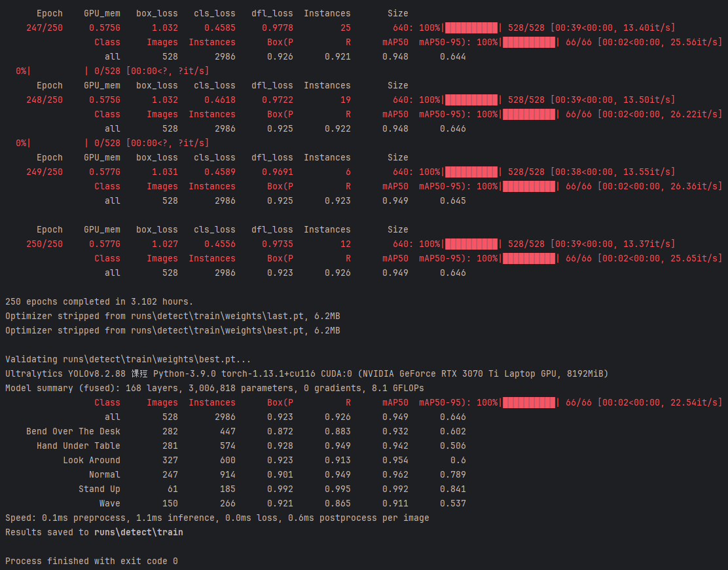The height and width of the screenshot is (570, 728).
Task: Click Look Around mAP50 value 0.954
Action: tap(395, 460)
